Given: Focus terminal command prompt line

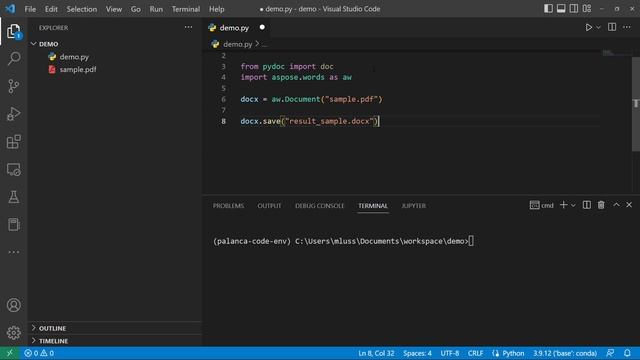Looking at the screenshot, I should tap(343, 241).
